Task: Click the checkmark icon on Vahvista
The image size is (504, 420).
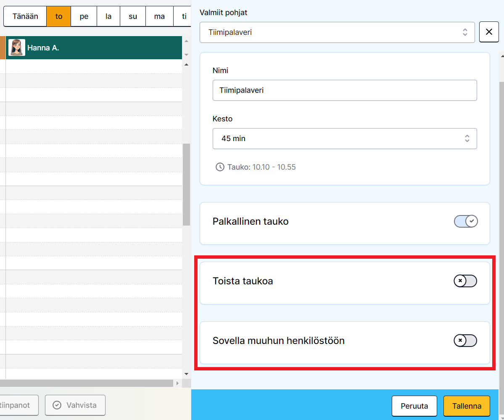Action: pyautogui.click(x=57, y=405)
